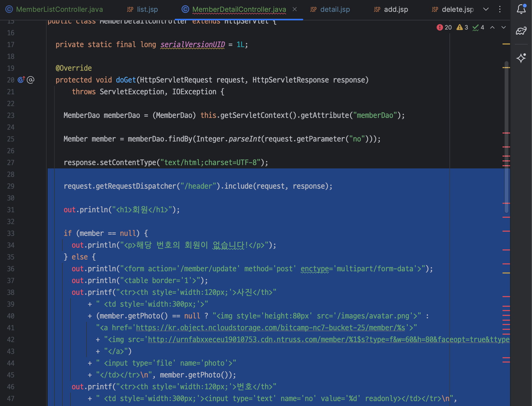The width and height of the screenshot is (532, 406).
Task: Click the overriding method gutter icon
Action: coord(21,80)
